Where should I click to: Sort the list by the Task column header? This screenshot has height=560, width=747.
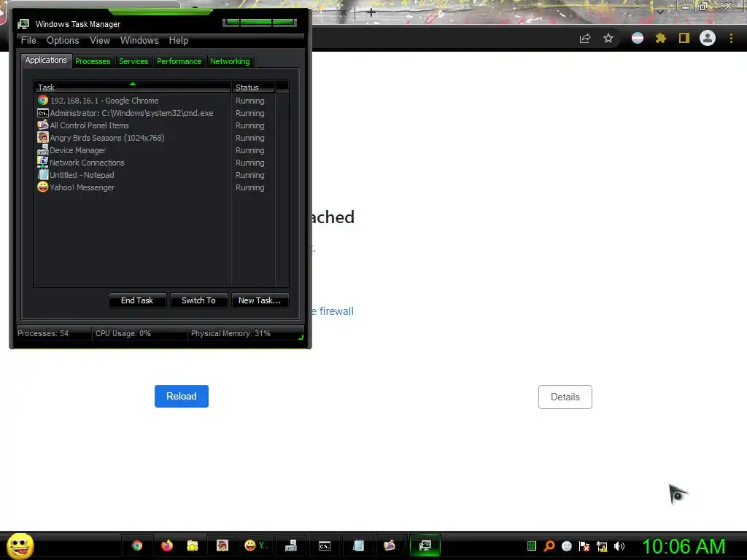(x=132, y=87)
